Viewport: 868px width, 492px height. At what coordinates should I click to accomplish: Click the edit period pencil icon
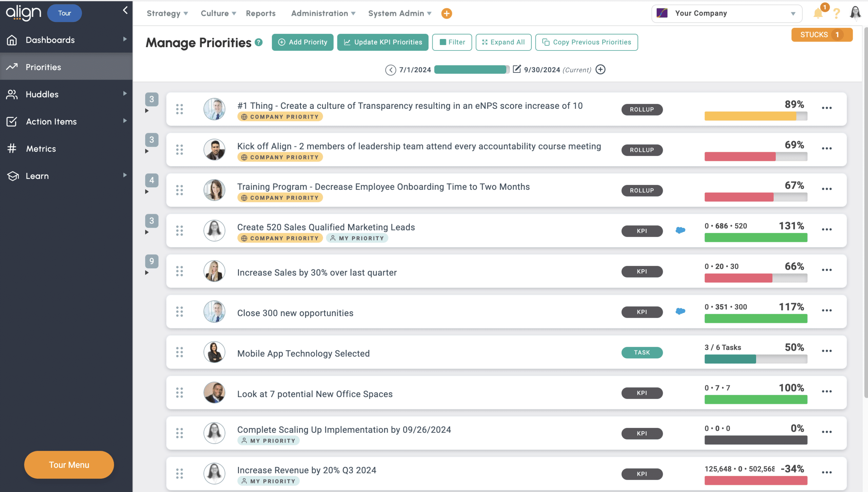click(516, 69)
